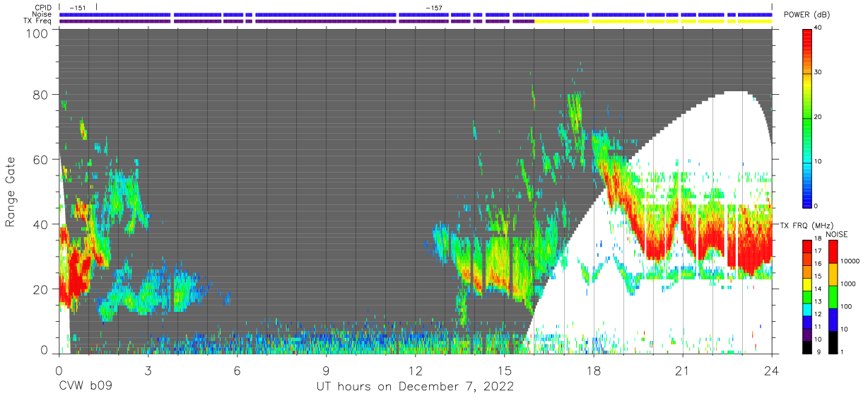Click the TX Freq row label
This screenshot has width=868, height=401.
37,21
